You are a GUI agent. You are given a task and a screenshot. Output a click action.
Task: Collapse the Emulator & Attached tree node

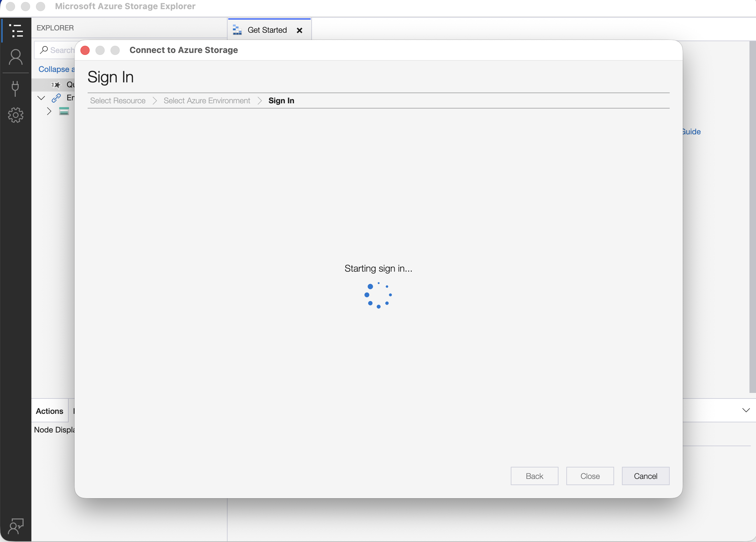pos(41,98)
